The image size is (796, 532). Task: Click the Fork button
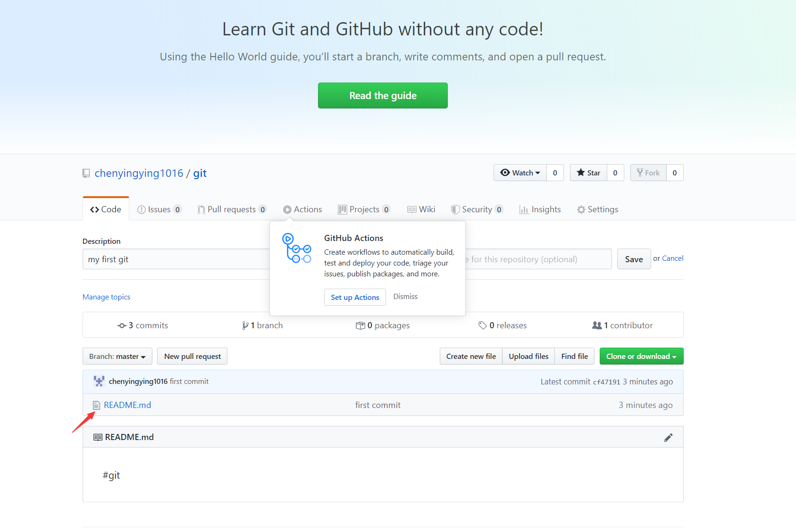click(x=648, y=173)
